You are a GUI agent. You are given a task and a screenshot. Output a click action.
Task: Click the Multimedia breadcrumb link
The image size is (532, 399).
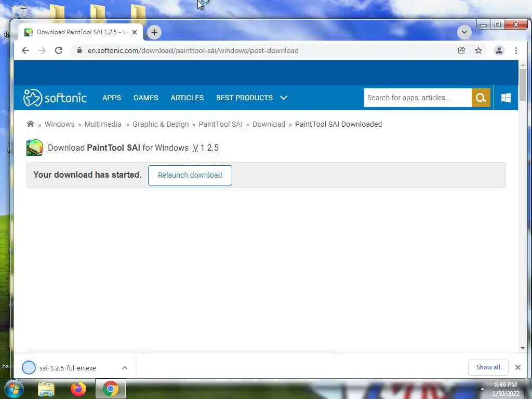click(x=103, y=124)
